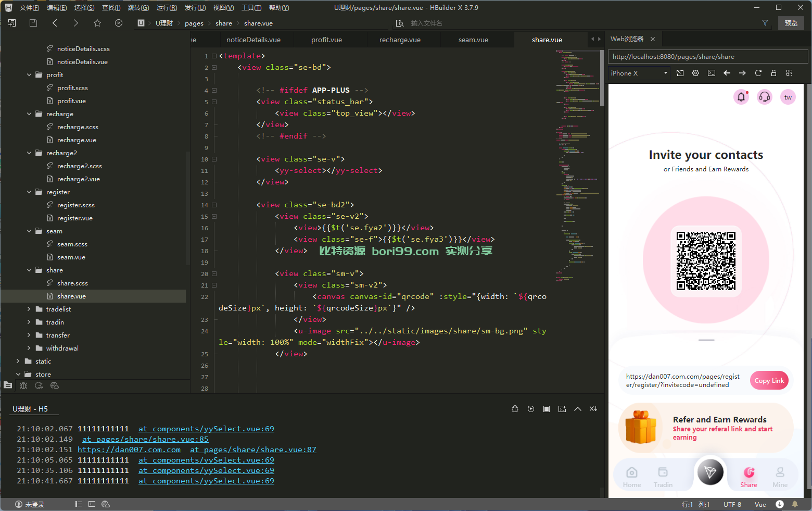Viewport: 812px width, 511px height.
Task: Show the QR code icon in browser toolbar
Action: 789,73
